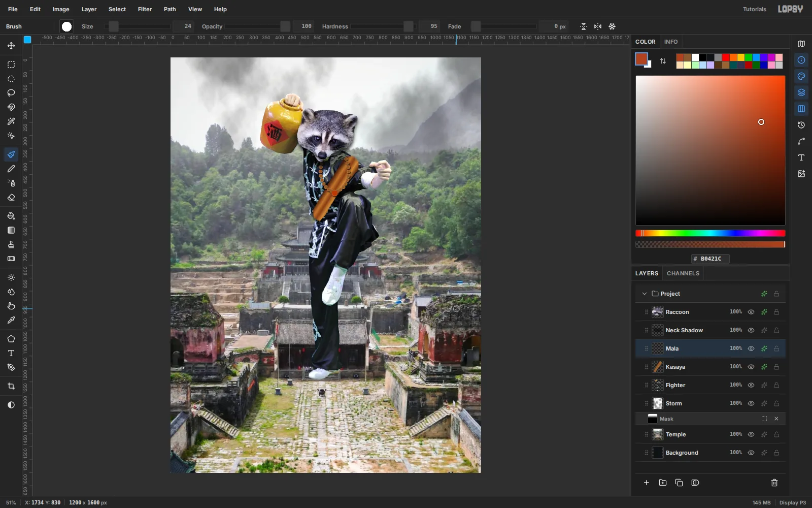Add a mask to the layer
Screen dimensions: 812x508
click(695, 483)
